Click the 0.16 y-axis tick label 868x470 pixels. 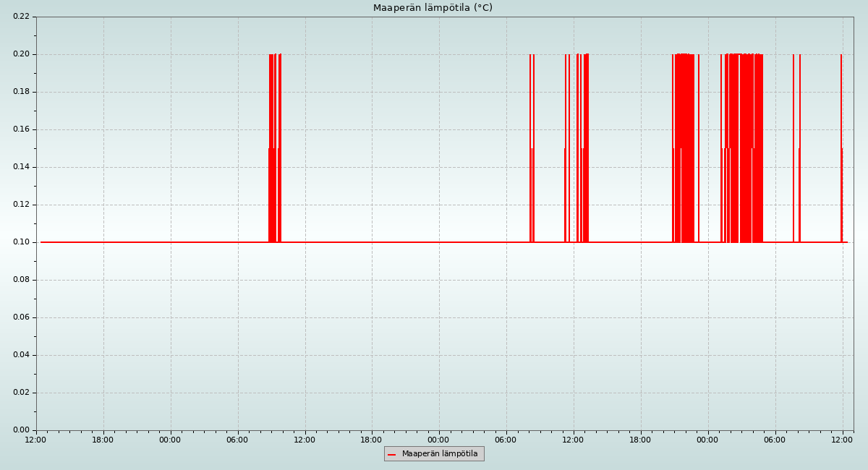pos(21,129)
